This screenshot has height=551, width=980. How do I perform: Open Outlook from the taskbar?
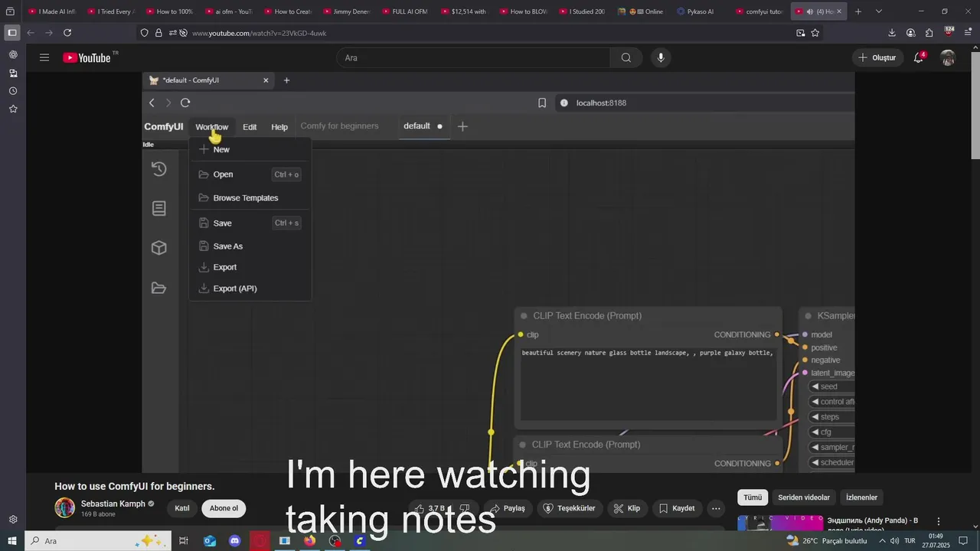210,541
